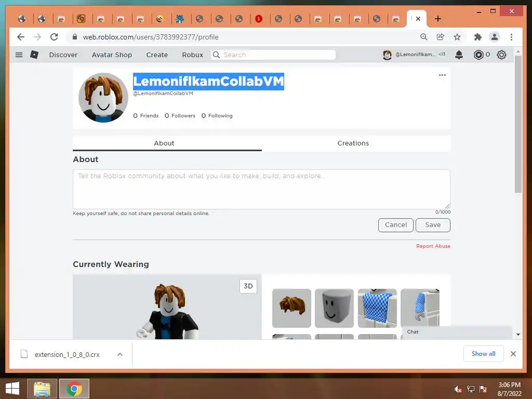
Task: Open the Roblox settings gear
Action: [501, 55]
